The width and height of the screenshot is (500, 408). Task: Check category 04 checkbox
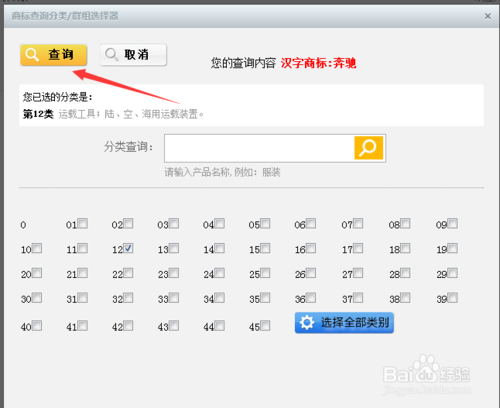click(219, 223)
